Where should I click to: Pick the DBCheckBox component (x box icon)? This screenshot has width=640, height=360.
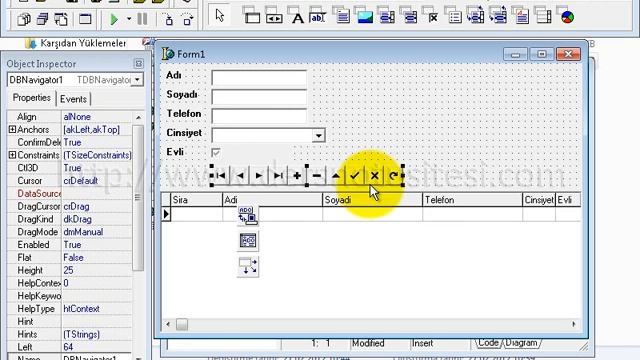(x=431, y=16)
